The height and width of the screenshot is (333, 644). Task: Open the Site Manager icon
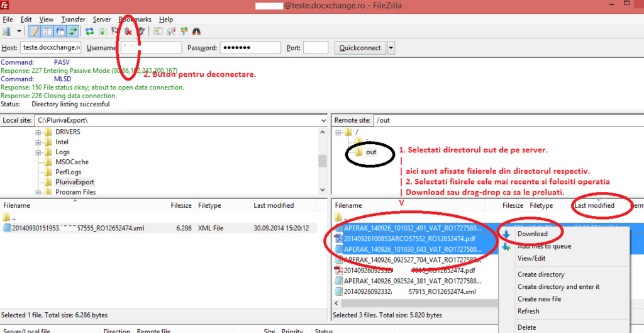[8, 31]
